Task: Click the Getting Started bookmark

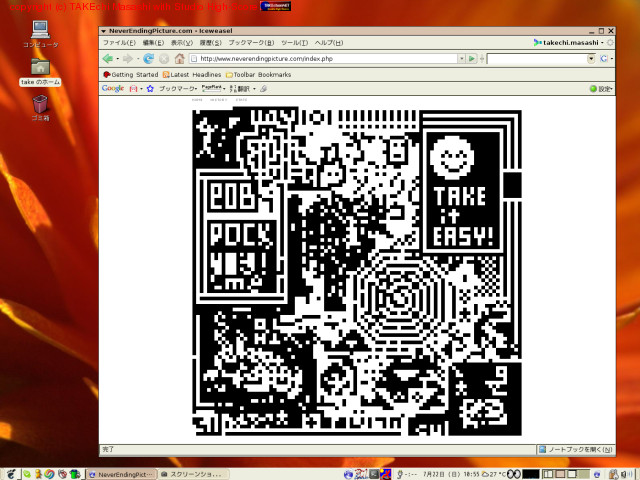Action: pos(130,74)
